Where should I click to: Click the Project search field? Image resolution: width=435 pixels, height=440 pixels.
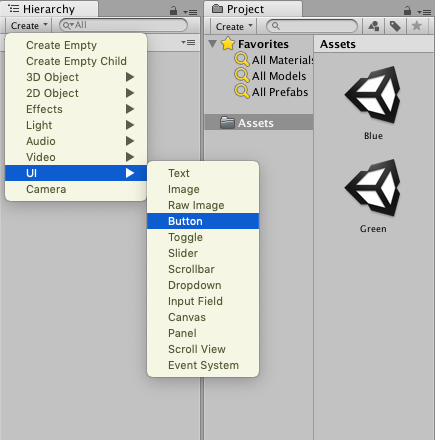pyautogui.click(x=312, y=26)
